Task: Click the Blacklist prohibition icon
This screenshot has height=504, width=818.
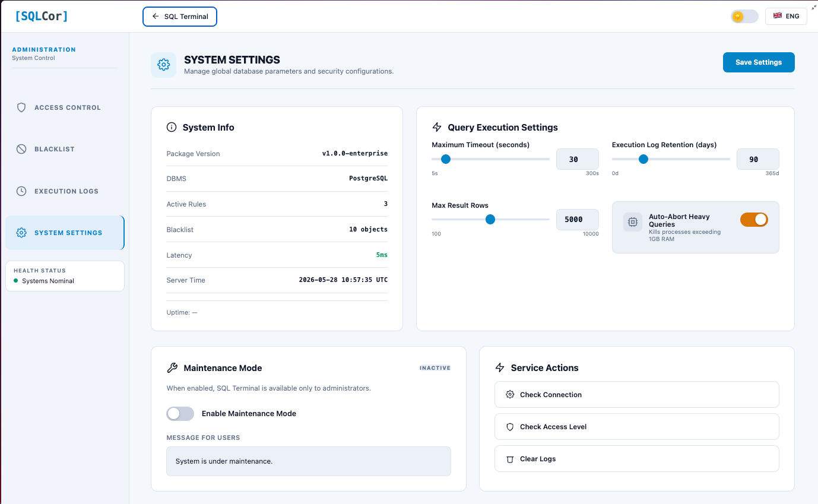Action: [21, 149]
